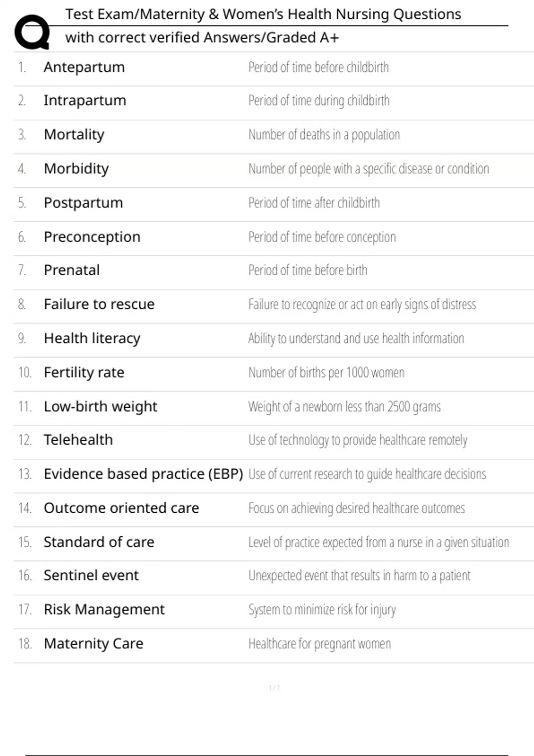Click the page number indicator at bottom
This screenshot has width=534, height=756.
(x=274, y=688)
